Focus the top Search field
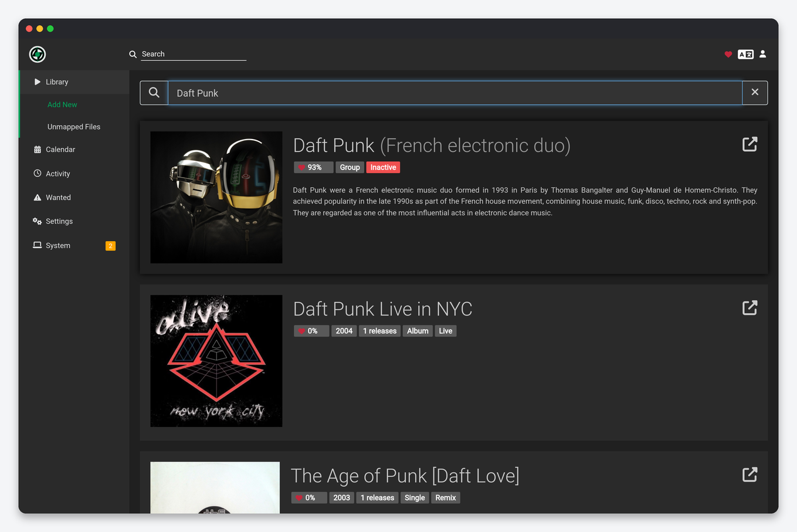 [x=194, y=54]
